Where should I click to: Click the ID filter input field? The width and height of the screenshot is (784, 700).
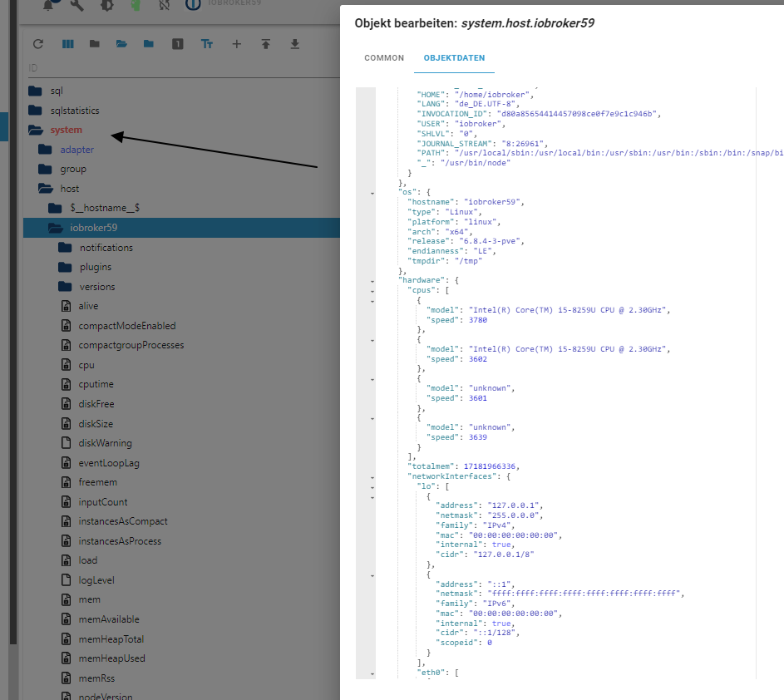[x=166, y=67]
